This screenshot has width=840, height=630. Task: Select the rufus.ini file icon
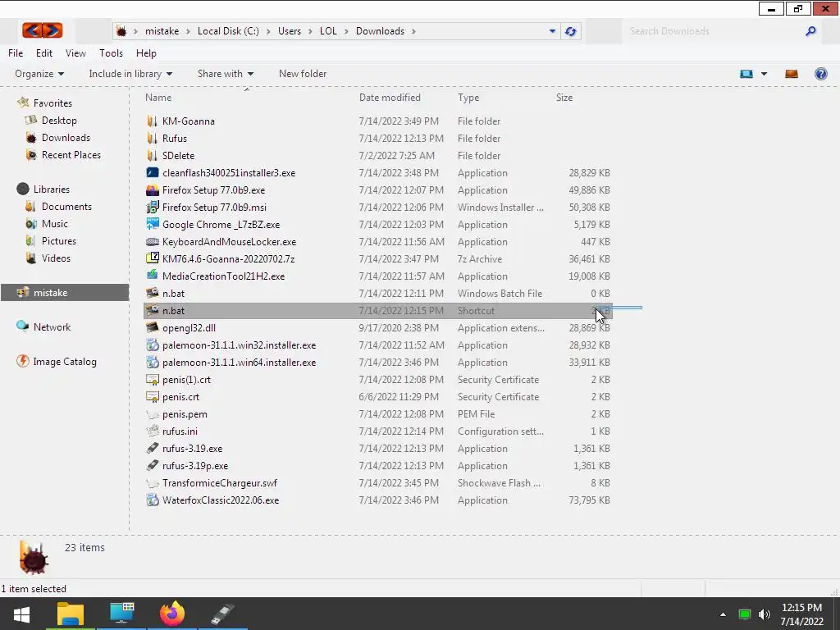click(x=153, y=431)
